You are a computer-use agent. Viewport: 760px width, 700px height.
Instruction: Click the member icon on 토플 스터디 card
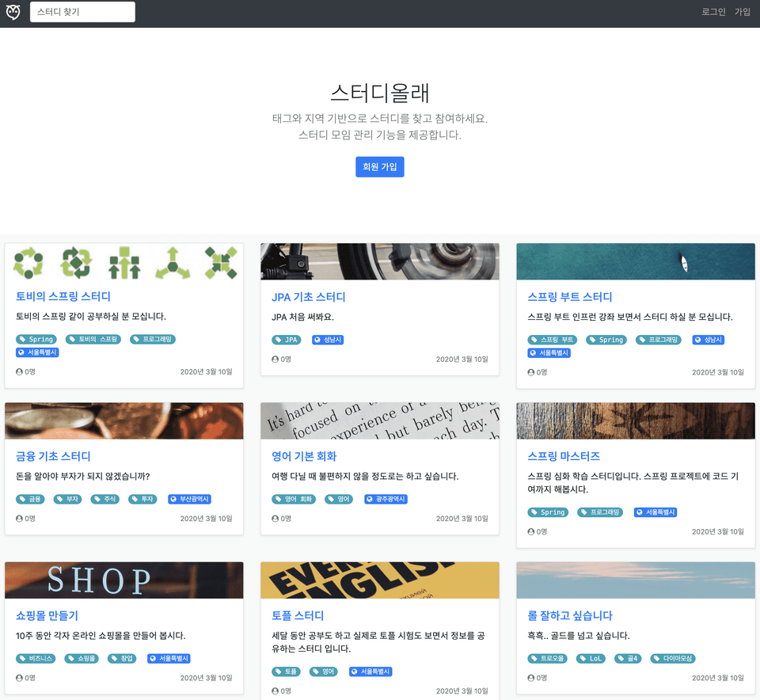(x=275, y=690)
